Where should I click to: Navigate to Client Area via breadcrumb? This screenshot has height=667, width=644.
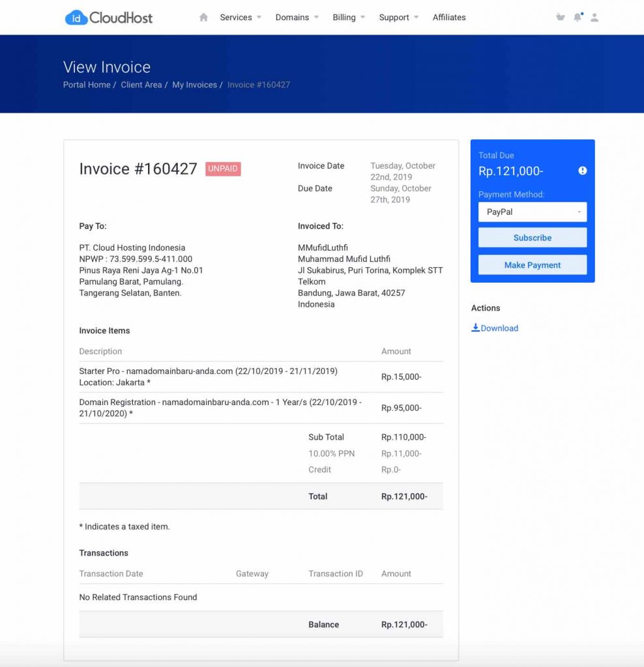141,85
